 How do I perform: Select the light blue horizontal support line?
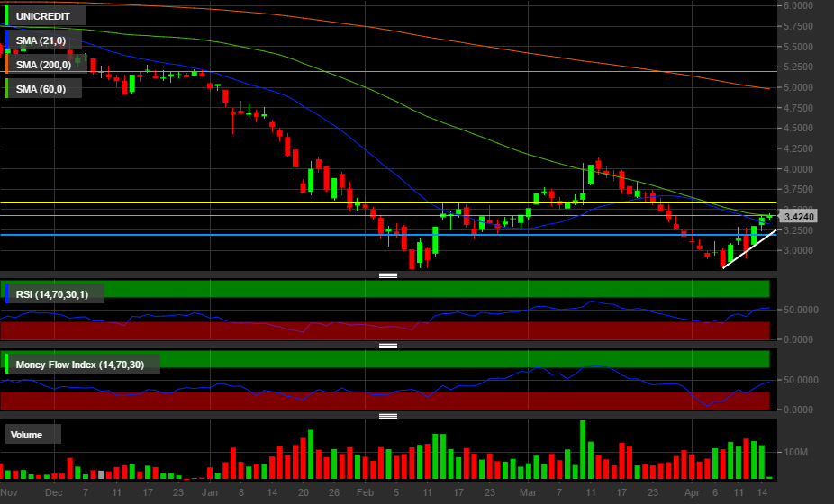270,234
